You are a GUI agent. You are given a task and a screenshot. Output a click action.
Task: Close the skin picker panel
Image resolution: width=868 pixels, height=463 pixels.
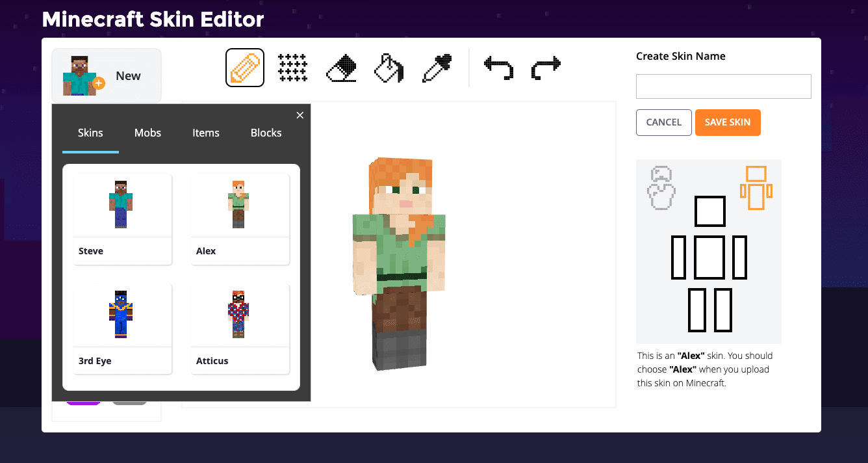(300, 115)
